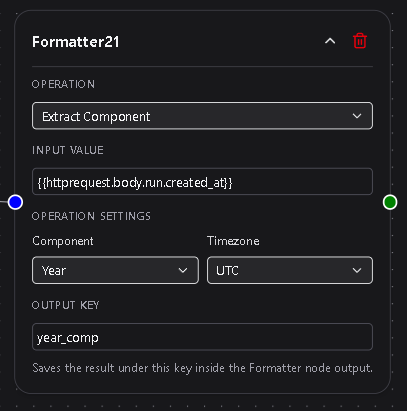The height and width of the screenshot is (411, 407).
Task: Click the Timezone field label
Action: [233, 241]
